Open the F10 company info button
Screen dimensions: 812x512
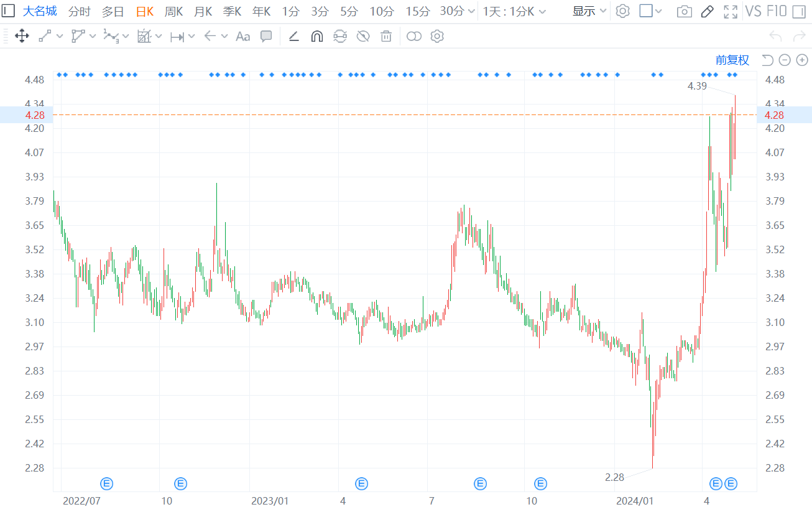point(776,11)
